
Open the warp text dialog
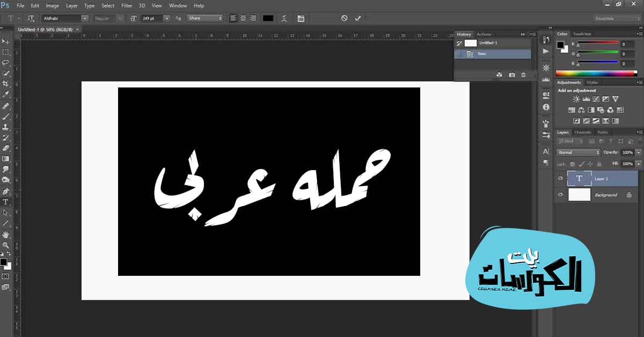point(283,18)
